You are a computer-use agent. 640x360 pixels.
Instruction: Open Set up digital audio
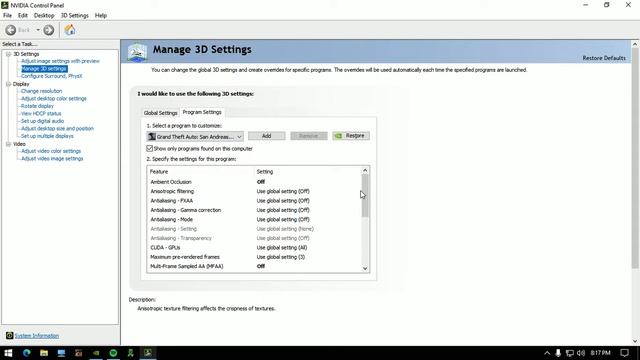(42, 121)
